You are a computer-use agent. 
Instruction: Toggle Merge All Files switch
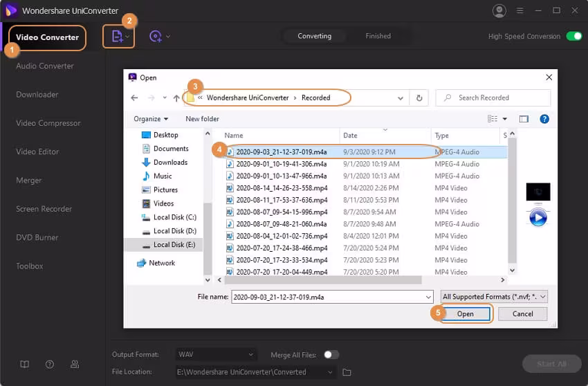(x=331, y=354)
